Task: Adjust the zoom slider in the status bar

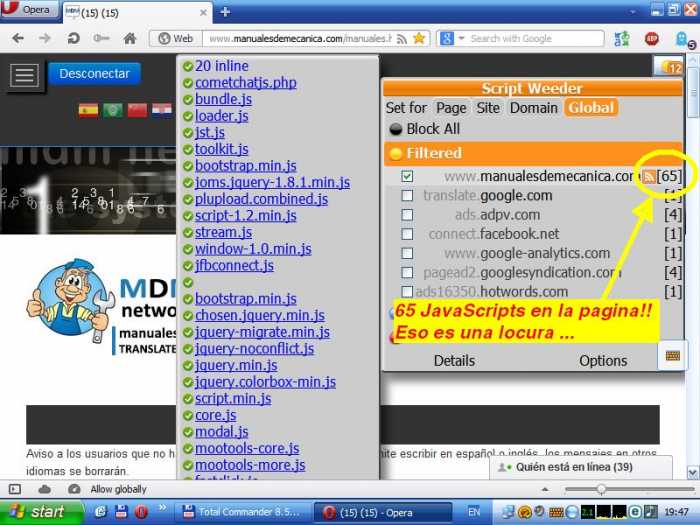Action: (601, 489)
